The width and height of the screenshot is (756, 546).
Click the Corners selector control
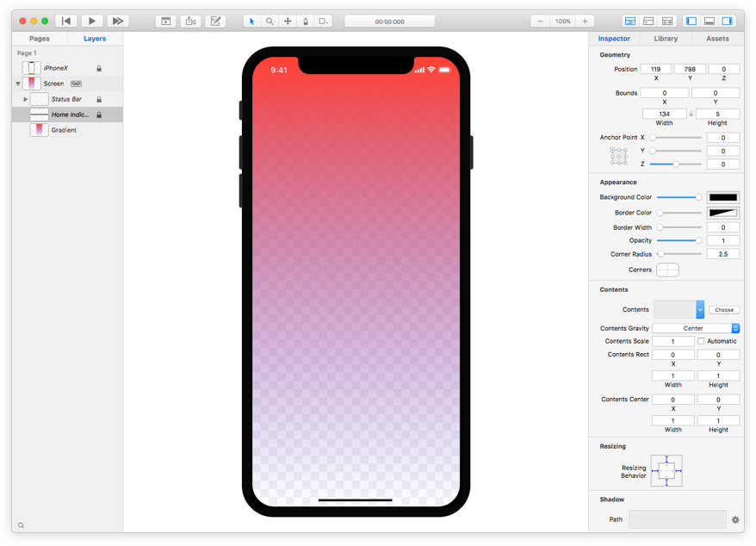click(x=667, y=270)
